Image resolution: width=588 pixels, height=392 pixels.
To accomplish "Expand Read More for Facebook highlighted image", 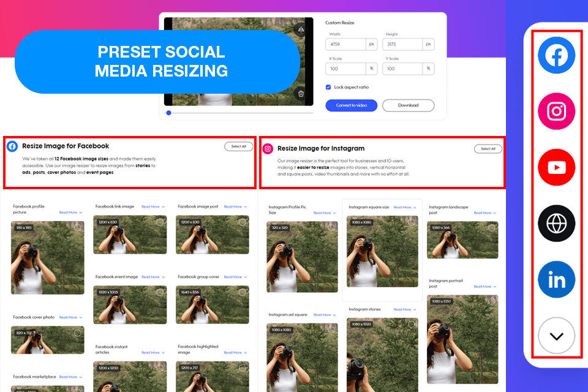I will tap(235, 353).
